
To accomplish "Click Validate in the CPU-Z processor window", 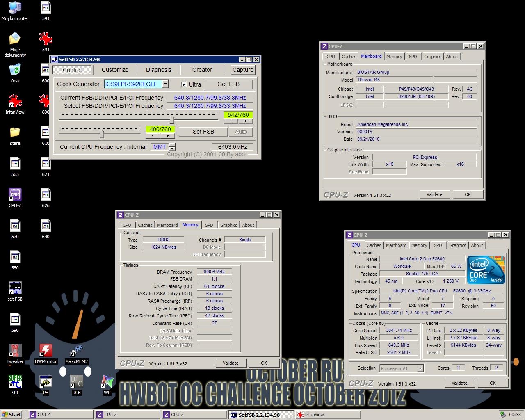I will [459, 383].
